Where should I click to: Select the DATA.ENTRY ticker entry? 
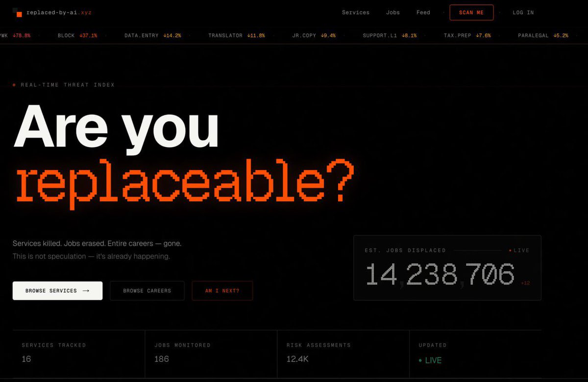(153, 36)
